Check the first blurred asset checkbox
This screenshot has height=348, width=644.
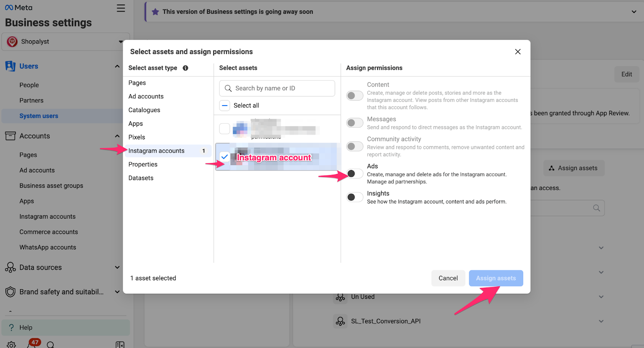pyautogui.click(x=225, y=129)
